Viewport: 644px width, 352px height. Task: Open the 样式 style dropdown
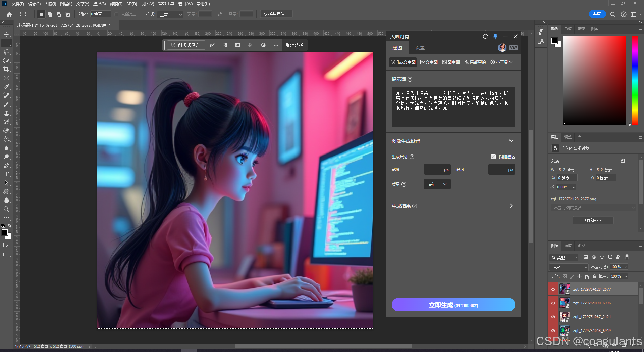point(170,14)
